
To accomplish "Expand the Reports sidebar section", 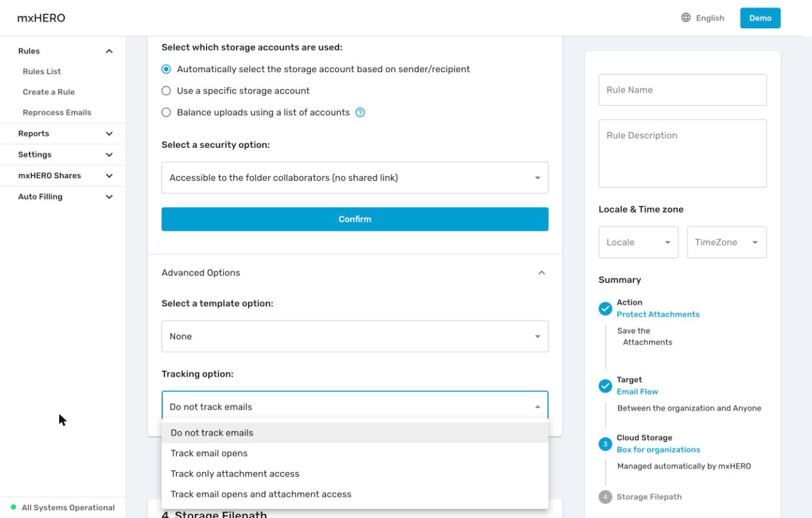I will click(109, 134).
